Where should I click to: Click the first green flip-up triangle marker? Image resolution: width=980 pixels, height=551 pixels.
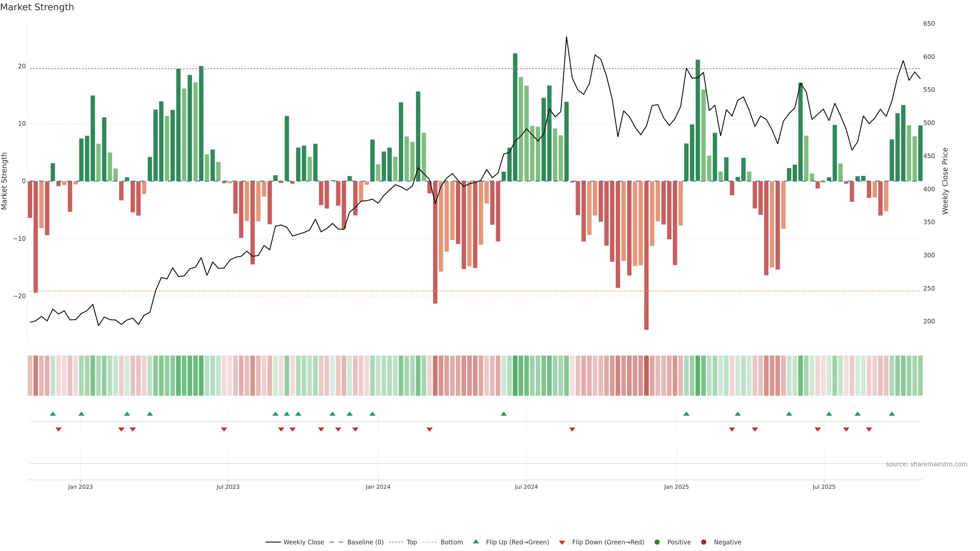click(x=53, y=414)
